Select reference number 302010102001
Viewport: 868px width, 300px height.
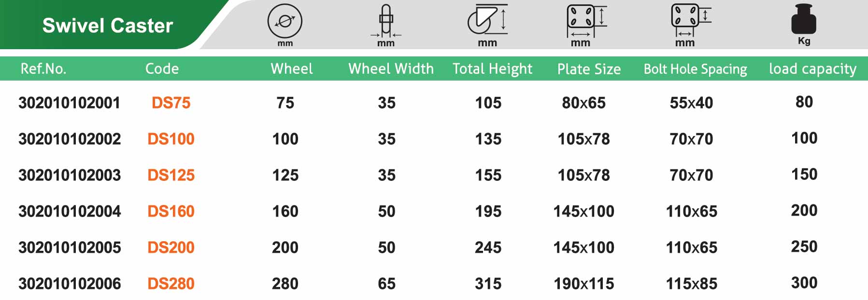tap(69, 103)
